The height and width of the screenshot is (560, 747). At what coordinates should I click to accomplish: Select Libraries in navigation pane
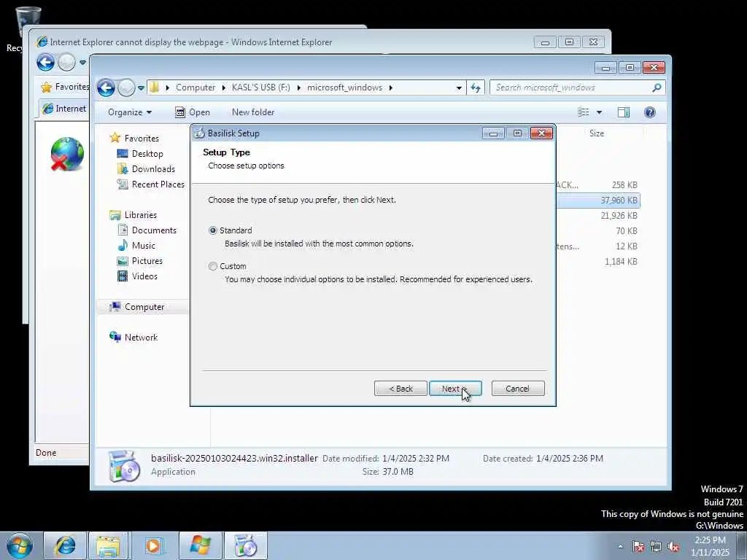tap(141, 215)
